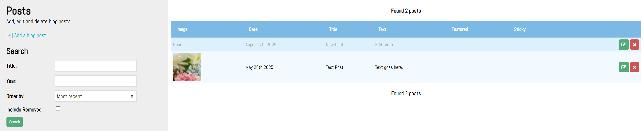644x131 pixels.
Task: Edit the Test Post entry
Action: tap(624, 67)
